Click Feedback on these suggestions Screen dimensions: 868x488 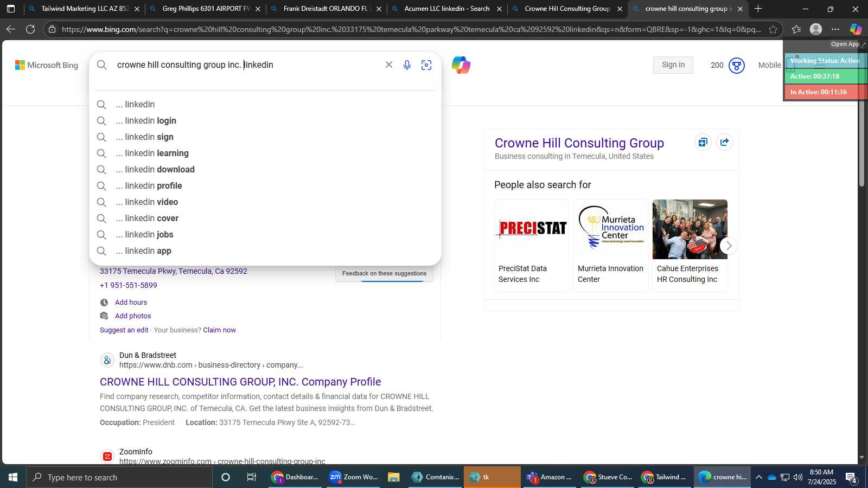(384, 273)
